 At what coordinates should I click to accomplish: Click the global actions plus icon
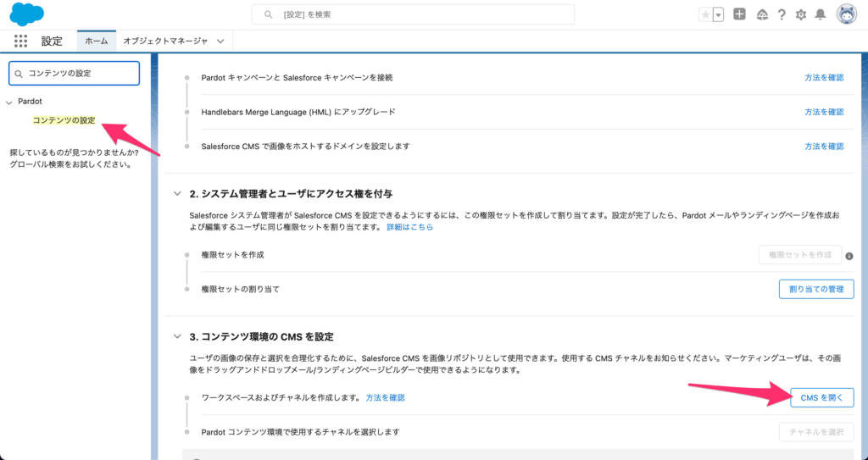coord(739,14)
